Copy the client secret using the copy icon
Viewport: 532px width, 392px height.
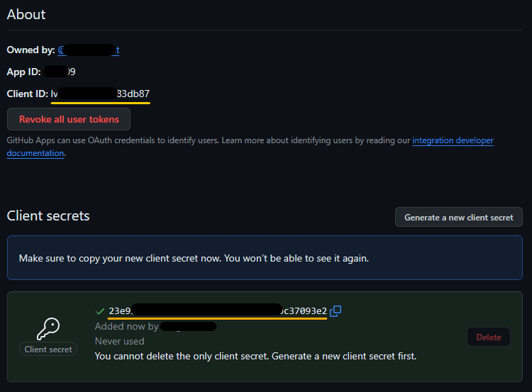(x=336, y=310)
